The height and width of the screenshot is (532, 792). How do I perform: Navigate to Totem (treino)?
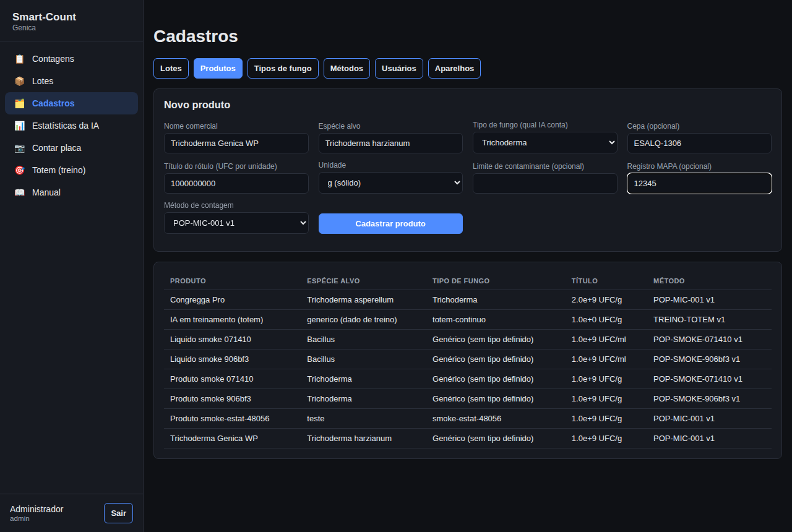tap(72, 170)
